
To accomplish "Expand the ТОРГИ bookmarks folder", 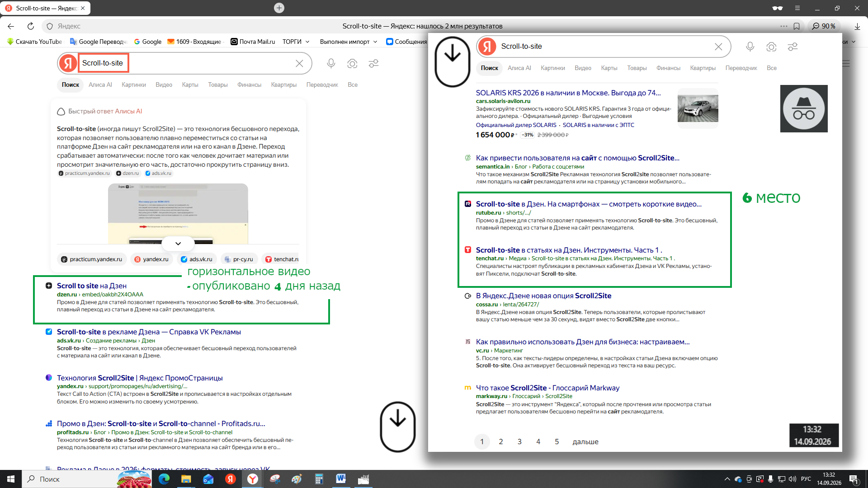I will (x=296, y=42).
